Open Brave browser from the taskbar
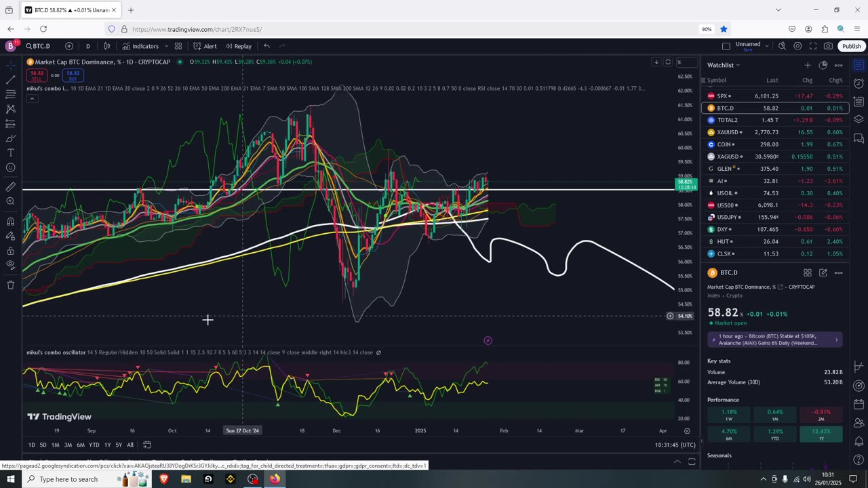 point(163,479)
